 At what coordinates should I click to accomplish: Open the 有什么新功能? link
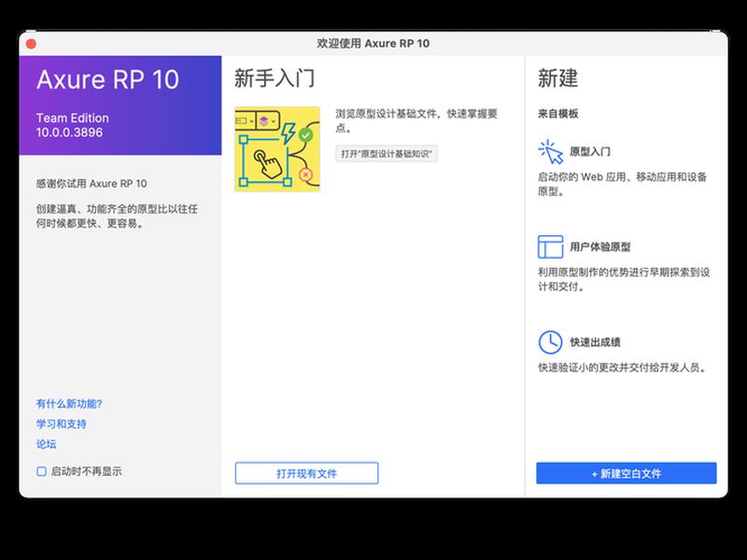click(69, 404)
